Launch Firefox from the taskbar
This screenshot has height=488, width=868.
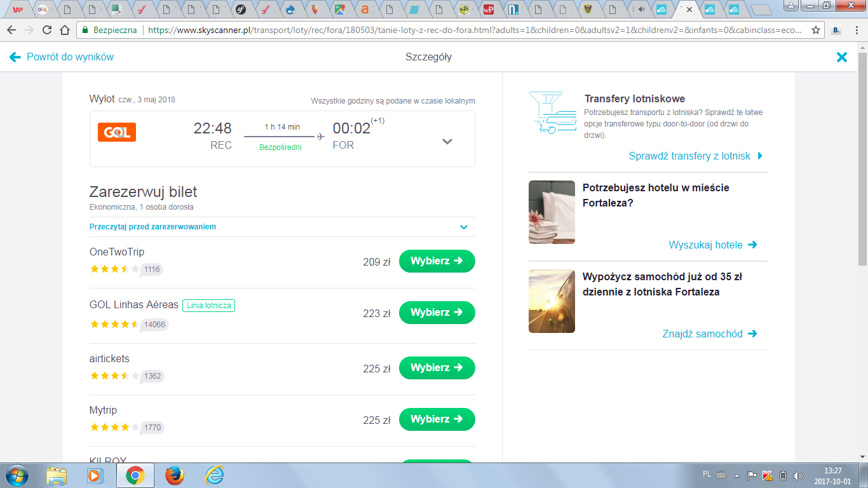[x=174, y=475]
